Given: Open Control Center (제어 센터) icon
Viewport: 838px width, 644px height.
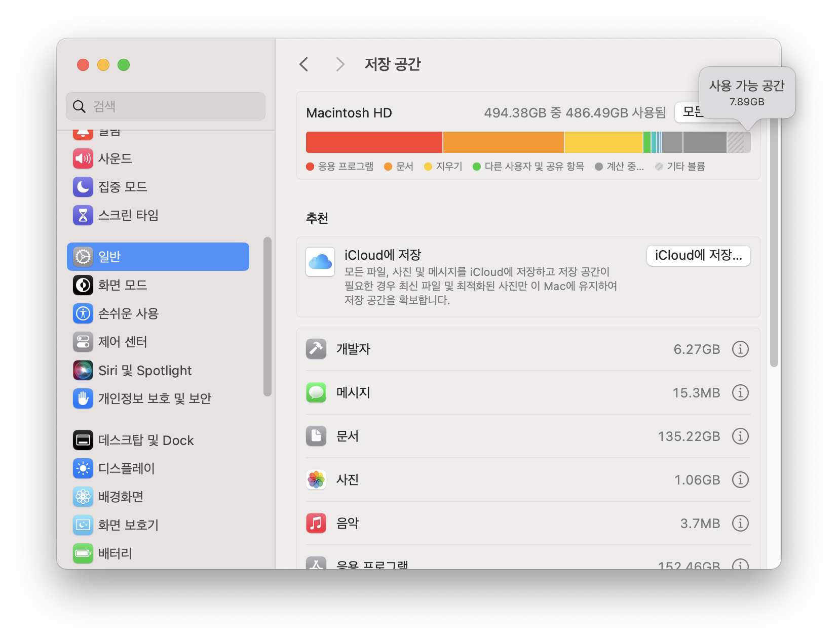Looking at the screenshot, I should pos(83,342).
